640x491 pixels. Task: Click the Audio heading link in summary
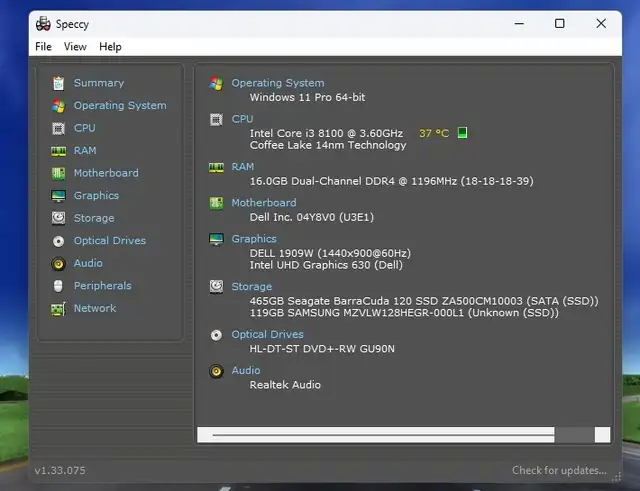click(246, 370)
